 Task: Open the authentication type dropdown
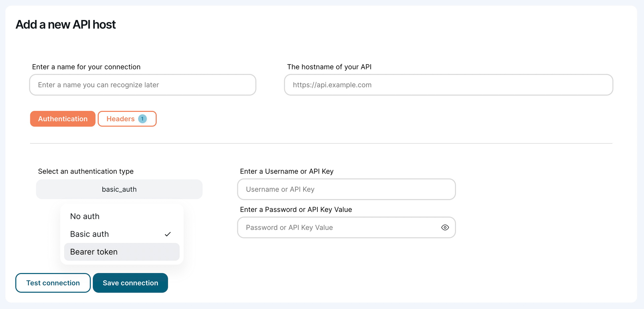119,189
